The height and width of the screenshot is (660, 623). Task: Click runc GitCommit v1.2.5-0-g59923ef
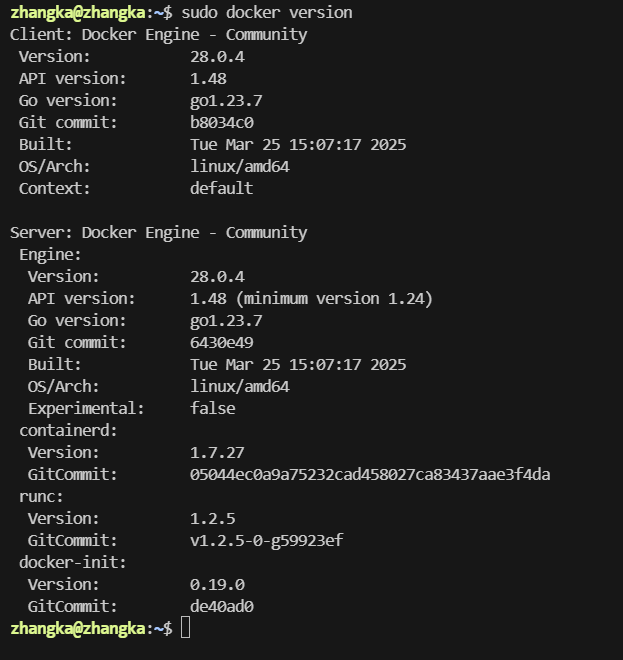pyautogui.click(x=267, y=541)
